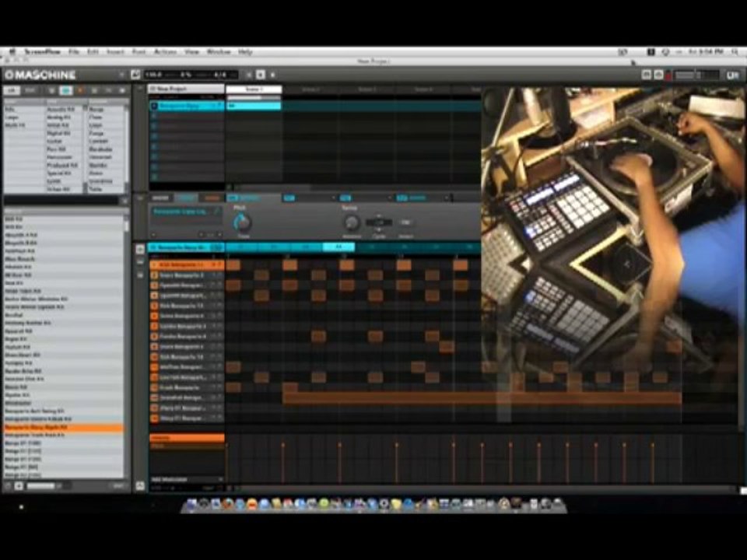747x560 pixels.
Task: Click the tempo value 130.0
Action: coord(153,75)
